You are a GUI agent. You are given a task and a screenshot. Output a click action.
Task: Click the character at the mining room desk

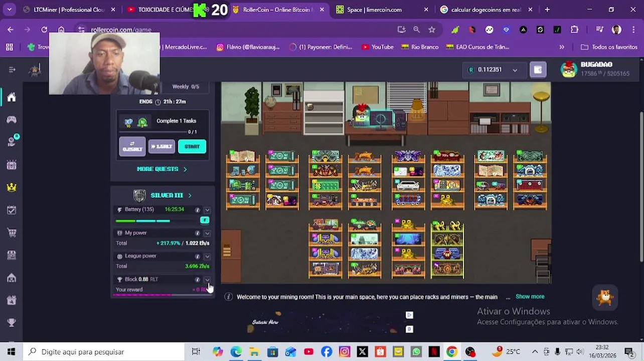(x=361, y=114)
